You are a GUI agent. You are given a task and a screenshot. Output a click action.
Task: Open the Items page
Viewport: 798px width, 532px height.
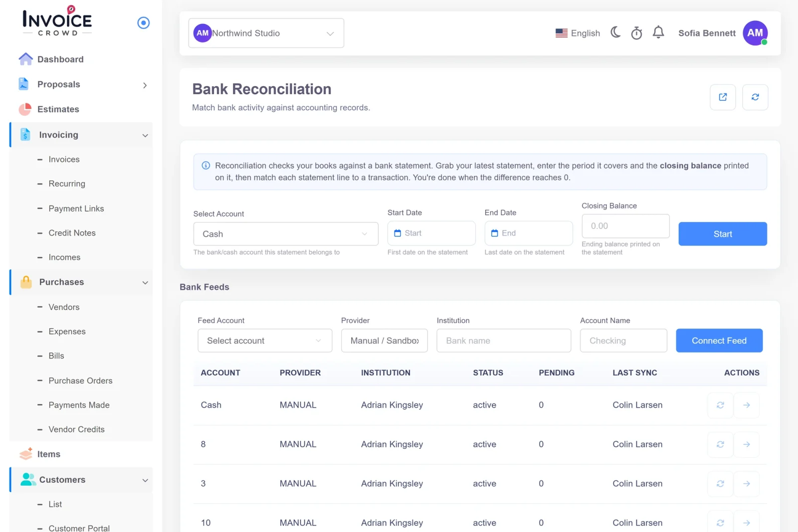[49, 454]
